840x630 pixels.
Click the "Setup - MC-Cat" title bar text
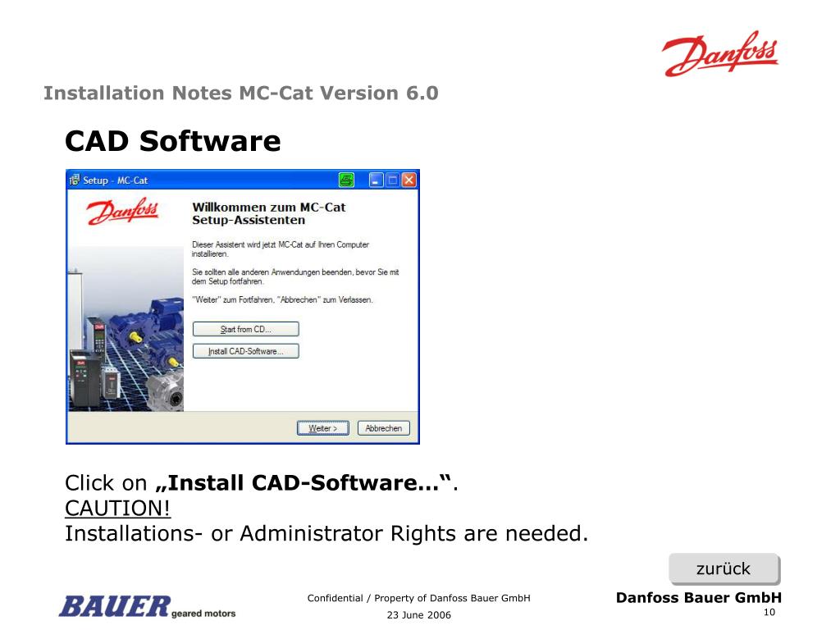pos(115,180)
